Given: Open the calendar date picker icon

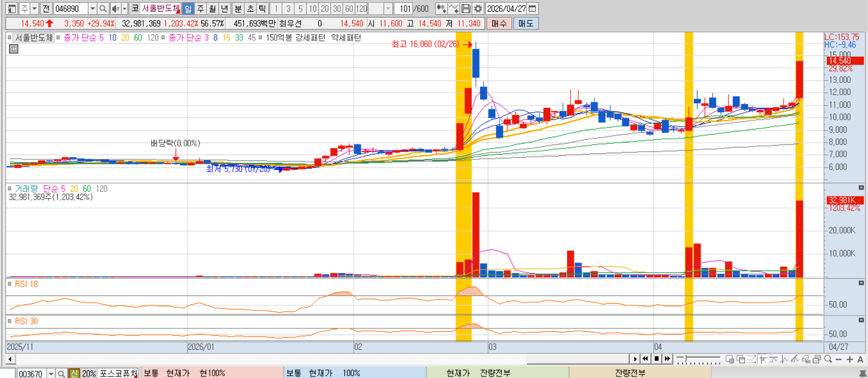Looking at the screenshot, I should [x=532, y=9].
